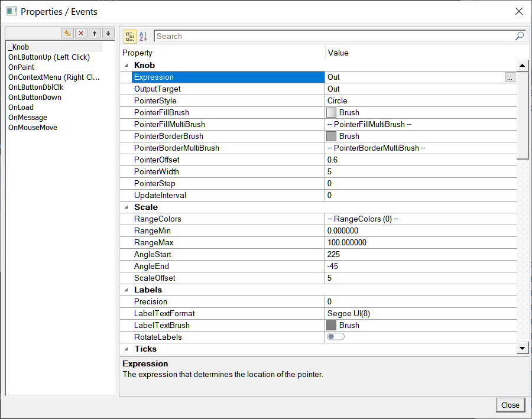The image size is (532, 419).
Task: Select the OnPaint event
Action: click(x=21, y=67)
